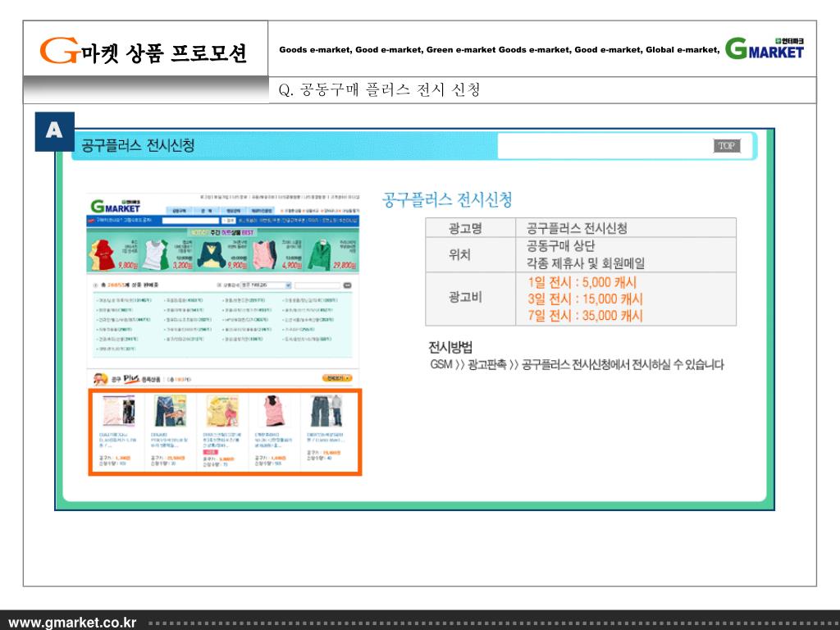Click the product search text field next to dropdown

tap(317, 285)
